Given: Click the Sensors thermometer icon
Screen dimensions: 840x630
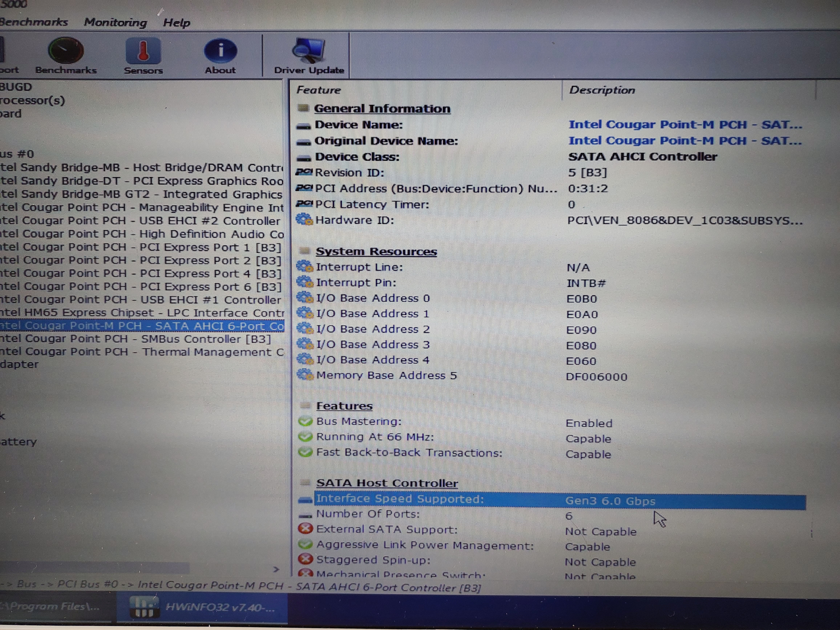Looking at the screenshot, I should [143, 51].
